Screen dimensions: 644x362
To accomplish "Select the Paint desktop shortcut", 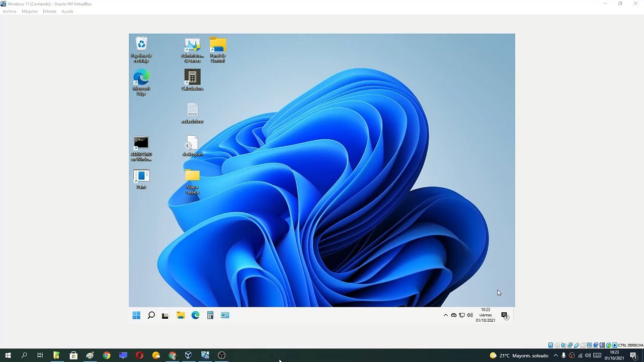I will pos(141,179).
